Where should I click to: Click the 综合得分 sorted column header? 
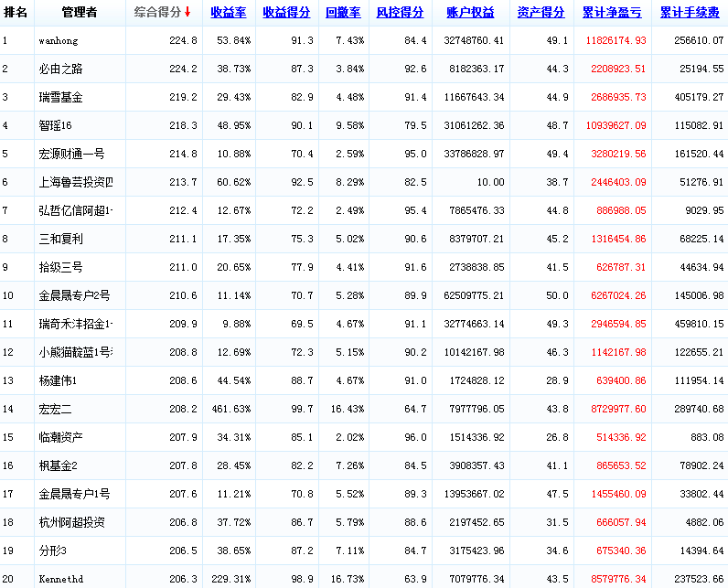click(x=157, y=12)
